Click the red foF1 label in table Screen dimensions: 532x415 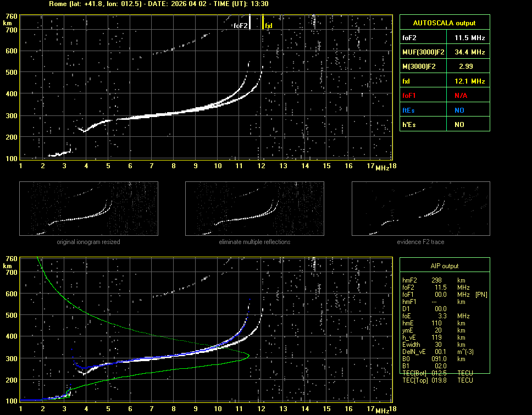[409, 95]
